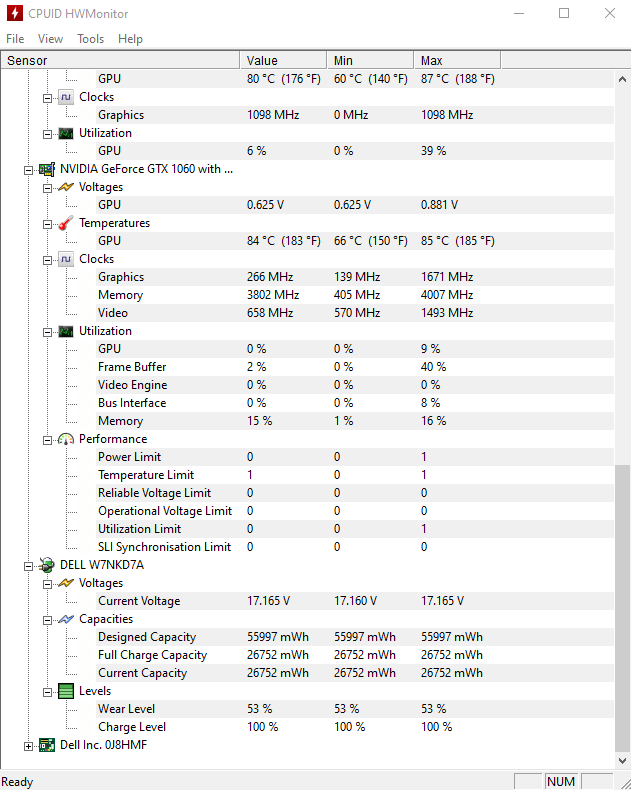Click the green Levels icon
Image resolution: width=631 pixels, height=790 pixels.
pyautogui.click(x=66, y=691)
